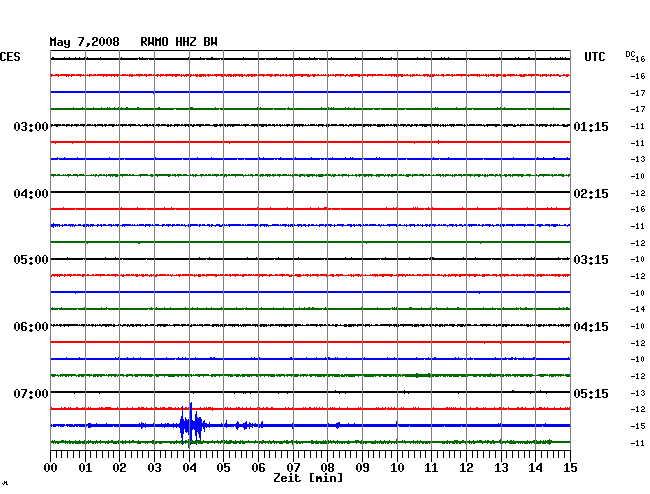Click the "03" minute tick label
The height and width of the screenshot is (494, 650).
[x=154, y=468]
